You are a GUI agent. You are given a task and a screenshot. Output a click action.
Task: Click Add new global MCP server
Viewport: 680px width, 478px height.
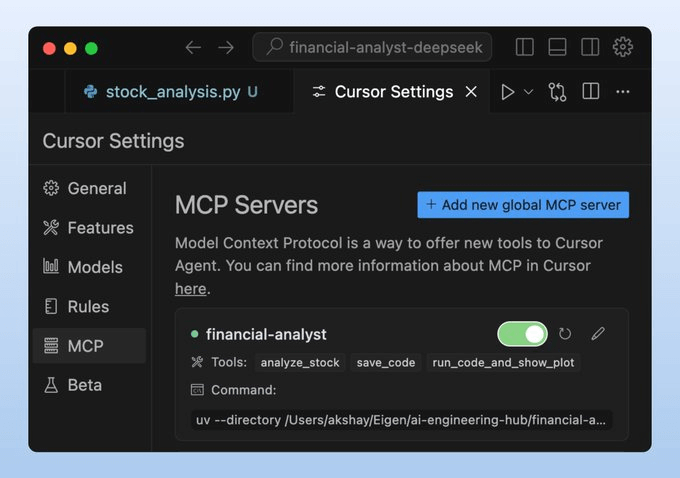tap(523, 205)
